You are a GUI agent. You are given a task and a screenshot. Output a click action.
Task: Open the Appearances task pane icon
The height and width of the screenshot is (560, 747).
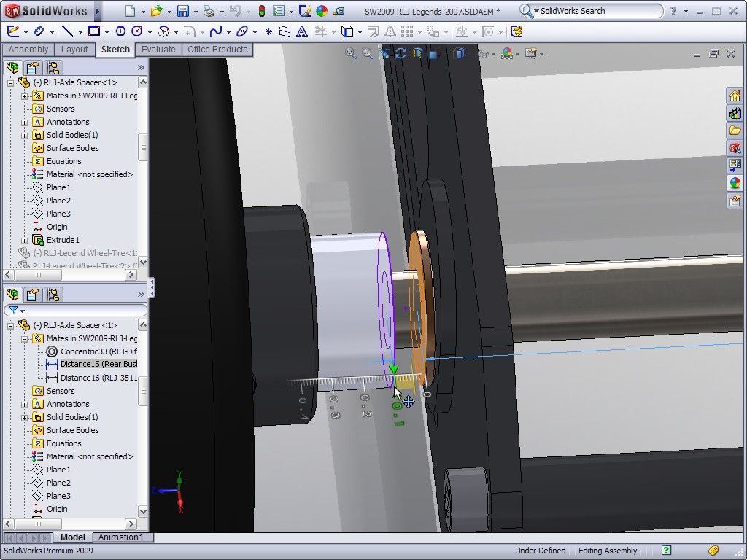(735, 183)
